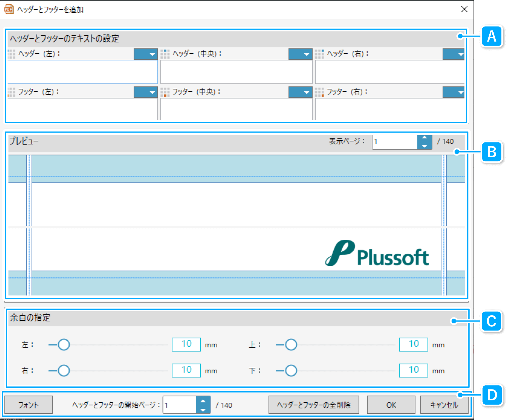
Task: Click the top margin slider handle
Action: pyautogui.click(x=291, y=345)
